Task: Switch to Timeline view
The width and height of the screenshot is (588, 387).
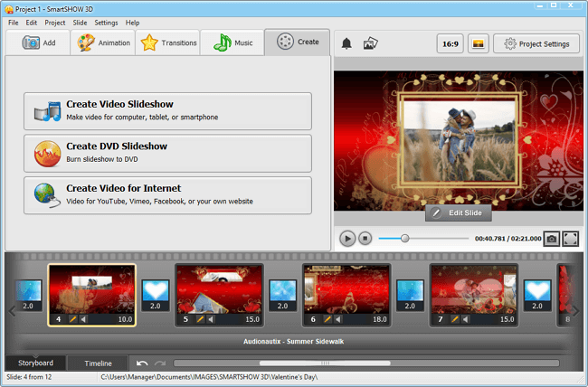Action: [x=98, y=363]
